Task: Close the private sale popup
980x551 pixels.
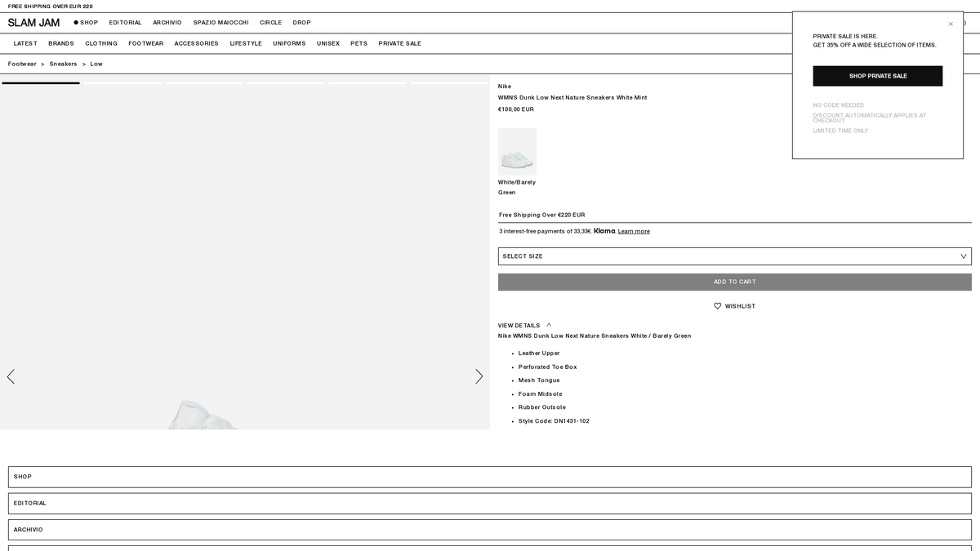Action: [951, 24]
